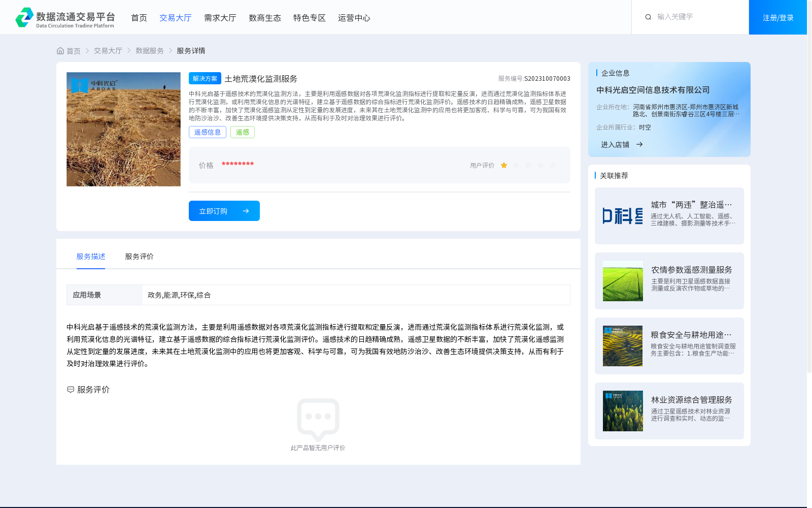Click 城市“两违”整治遥 title
Screen dimensions: 812x508
[x=691, y=205]
